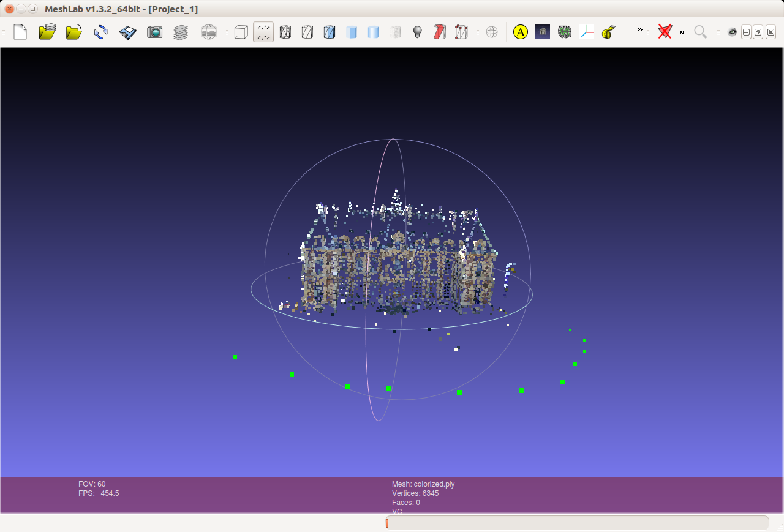Viewport: 784px width, 532px height.
Task: Show the XYZ axis widget
Action: [586, 32]
